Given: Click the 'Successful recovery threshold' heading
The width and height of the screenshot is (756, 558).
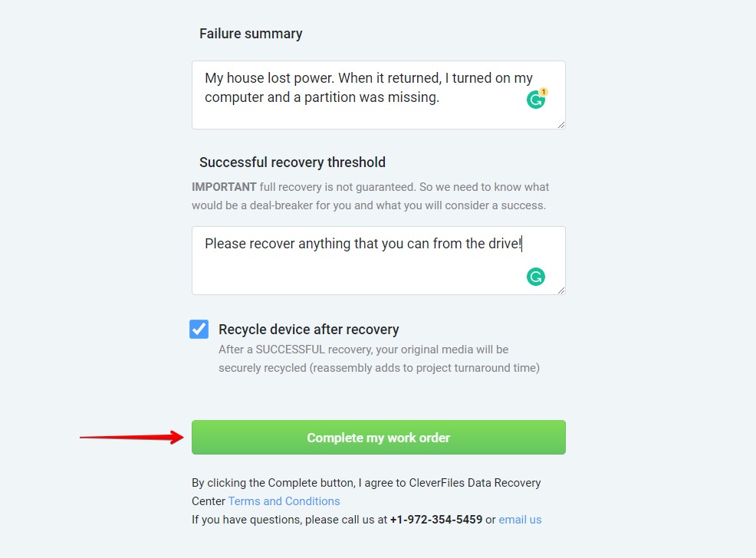Looking at the screenshot, I should [x=292, y=162].
